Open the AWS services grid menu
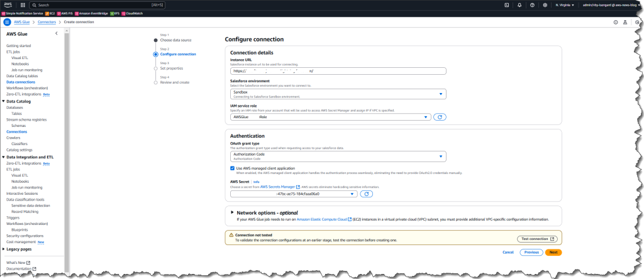This screenshot has width=644, height=279. tap(23, 5)
